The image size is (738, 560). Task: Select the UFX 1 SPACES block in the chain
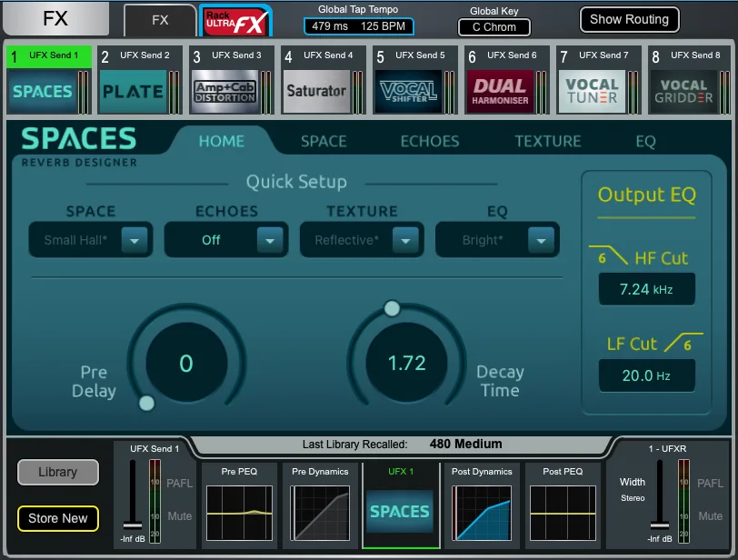[400, 511]
